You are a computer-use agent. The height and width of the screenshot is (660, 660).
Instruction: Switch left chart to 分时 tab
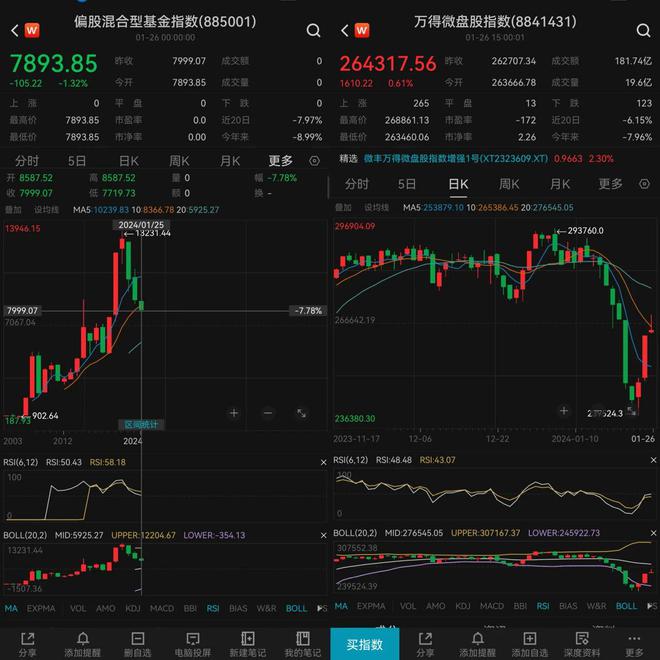point(27,161)
